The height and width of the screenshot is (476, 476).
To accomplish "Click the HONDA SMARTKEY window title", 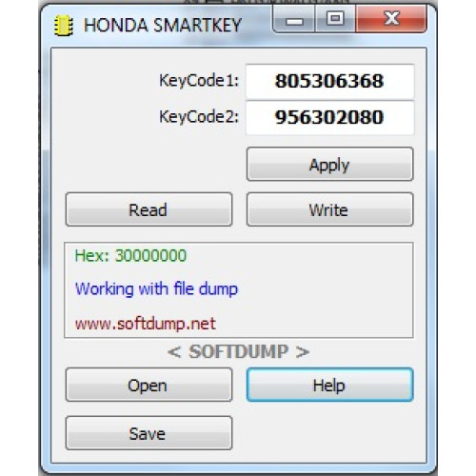I will tap(163, 25).
